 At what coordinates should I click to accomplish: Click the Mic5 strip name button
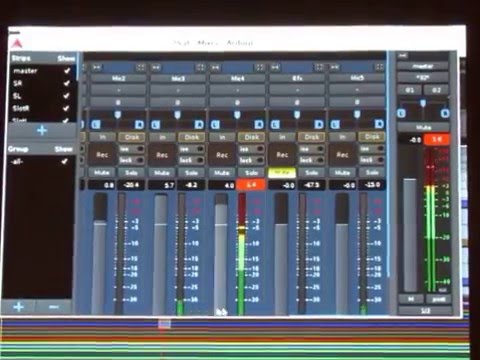point(357,78)
